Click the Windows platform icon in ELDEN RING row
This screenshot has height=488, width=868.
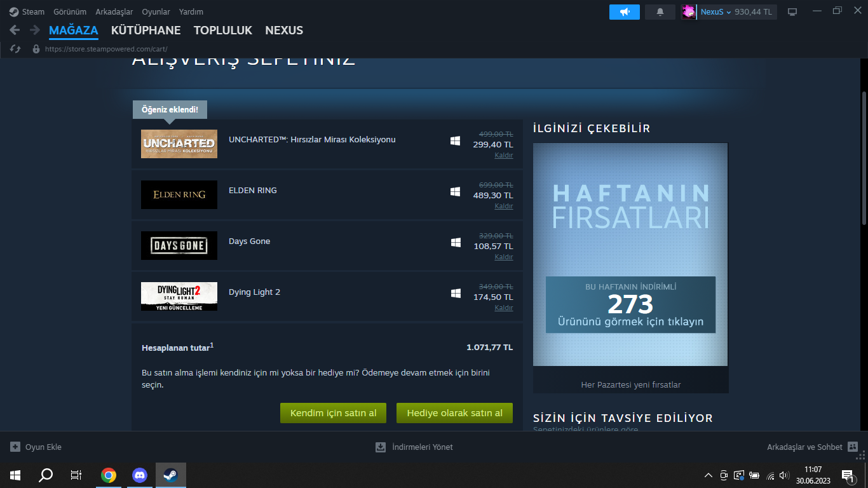pyautogui.click(x=456, y=191)
